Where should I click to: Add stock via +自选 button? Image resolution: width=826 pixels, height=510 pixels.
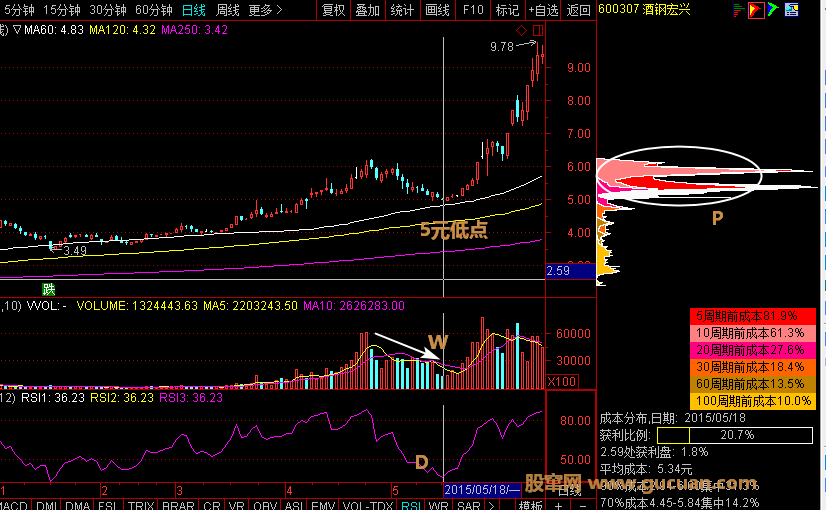point(543,10)
